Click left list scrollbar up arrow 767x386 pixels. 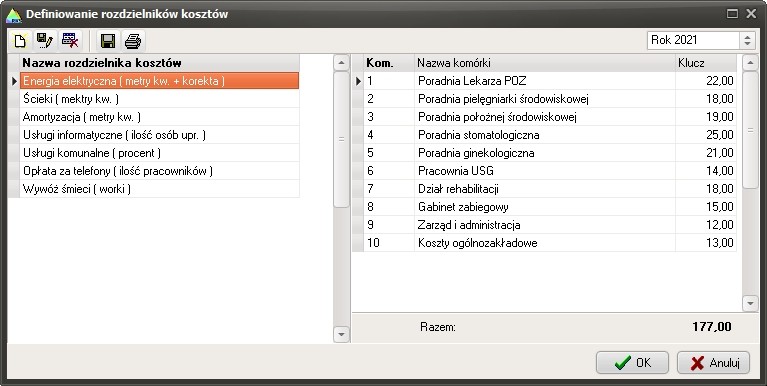(x=341, y=63)
